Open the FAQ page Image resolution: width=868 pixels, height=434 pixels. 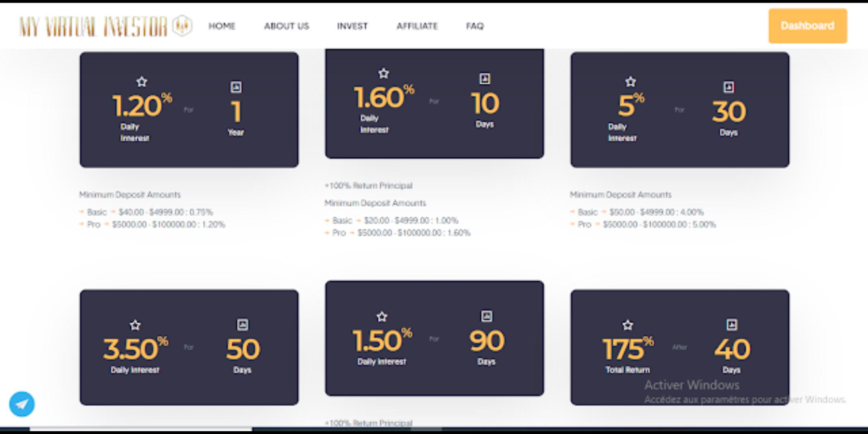[x=475, y=26]
